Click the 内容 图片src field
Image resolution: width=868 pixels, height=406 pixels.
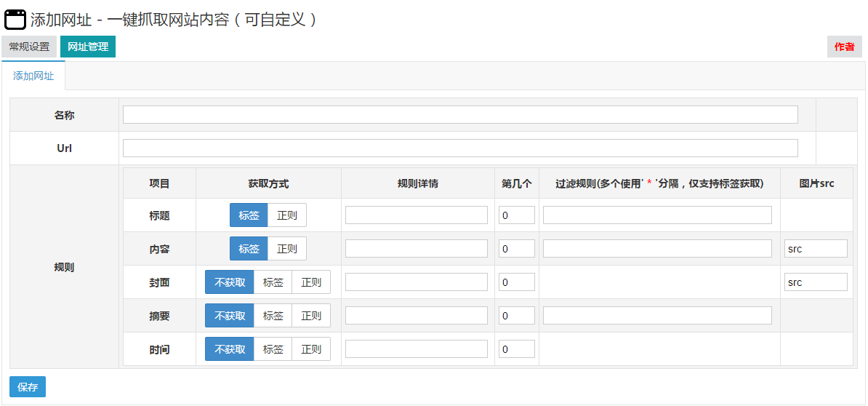pyautogui.click(x=816, y=249)
